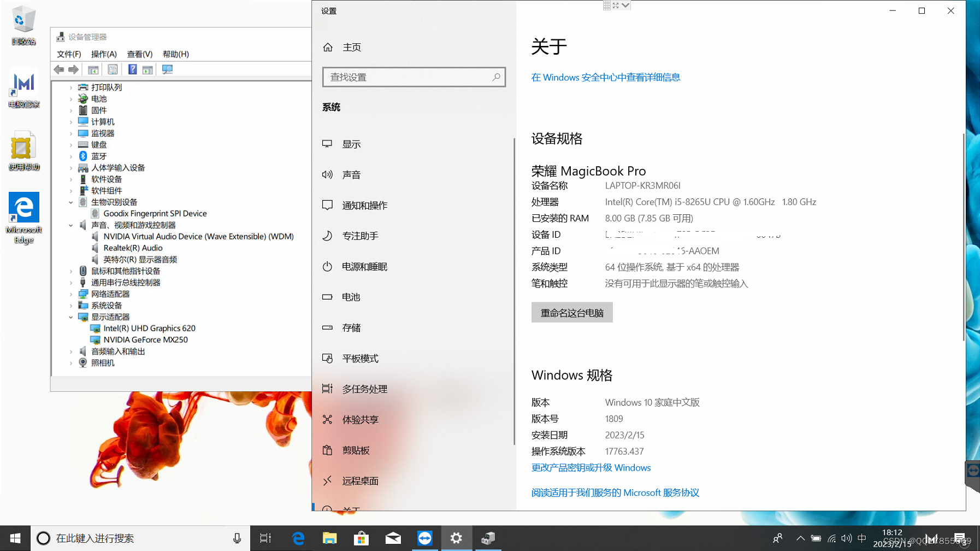Expand 打印队列 node in device tree
The image size is (980, 551).
tap(71, 87)
